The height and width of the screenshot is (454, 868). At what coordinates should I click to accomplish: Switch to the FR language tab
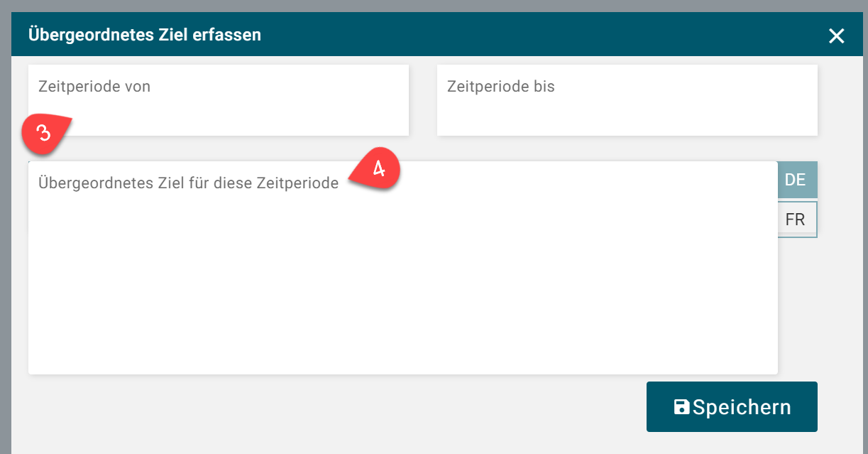click(795, 220)
